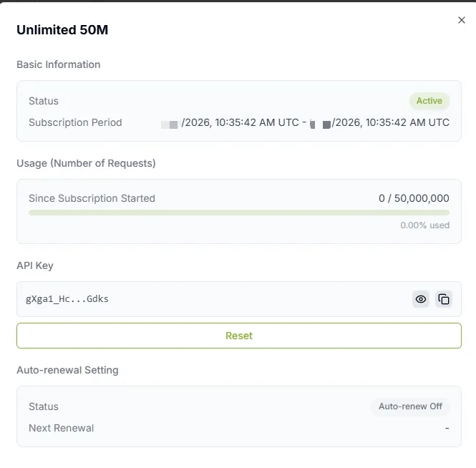Image resolution: width=476 pixels, height=468 pixels.
Task: Reveal the API key with eye icon
Action: coord(421,299)
